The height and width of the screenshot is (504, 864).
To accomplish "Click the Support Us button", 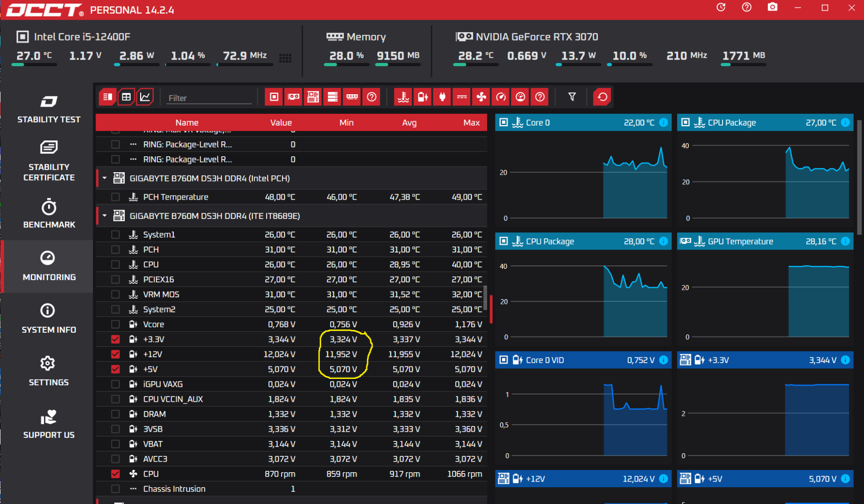I will point(49,424).
